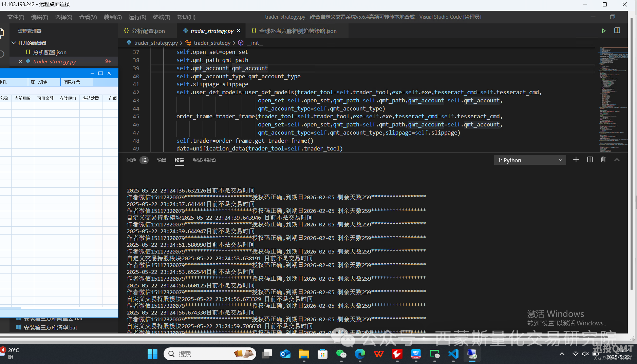This screenshot has width=637, height=364.
Task: Switch to the 问题 panel tab
Action: pyautogui.click(x=131, y=160)
